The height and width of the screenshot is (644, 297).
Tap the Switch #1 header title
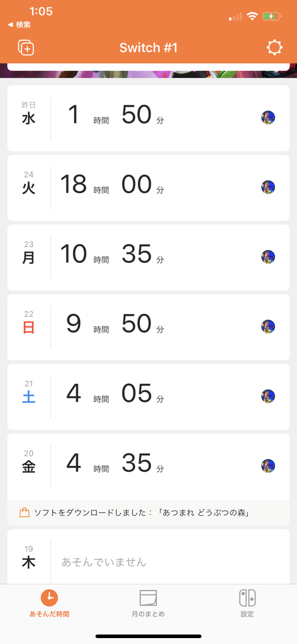(x=148, y=48)
